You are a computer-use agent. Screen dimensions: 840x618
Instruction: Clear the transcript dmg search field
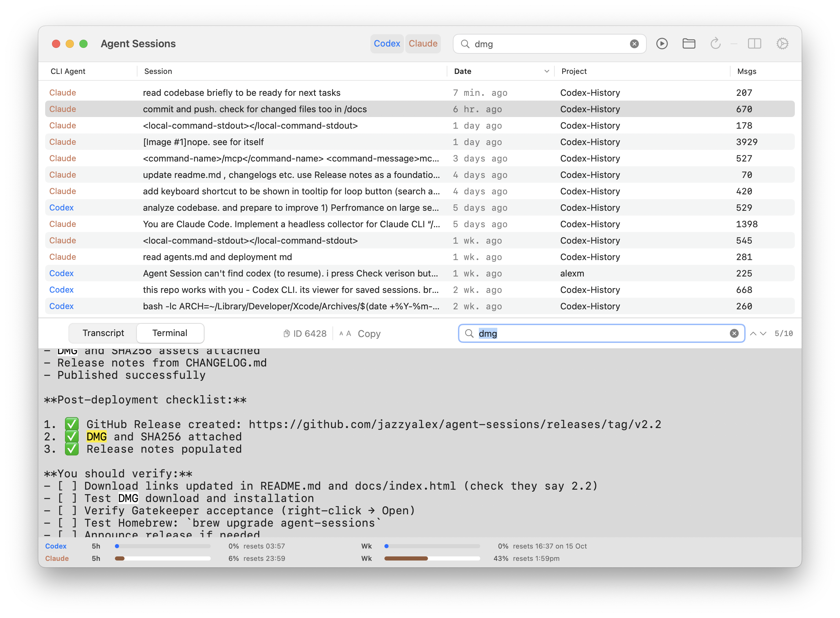[x=734, y=333]
